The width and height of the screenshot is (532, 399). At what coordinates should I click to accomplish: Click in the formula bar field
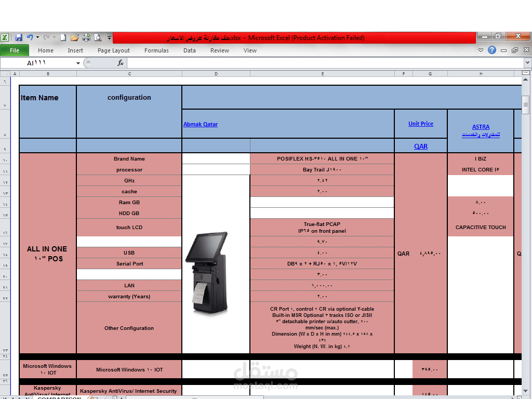pos(326,63)
